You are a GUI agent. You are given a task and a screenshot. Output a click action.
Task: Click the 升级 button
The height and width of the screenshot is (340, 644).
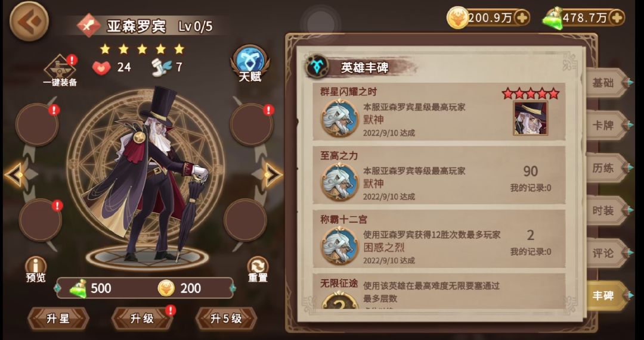point(142,319)
